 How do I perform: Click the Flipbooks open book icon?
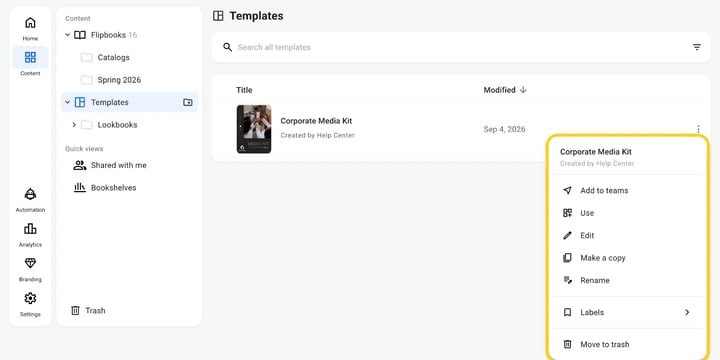click(x=80, y=35)
